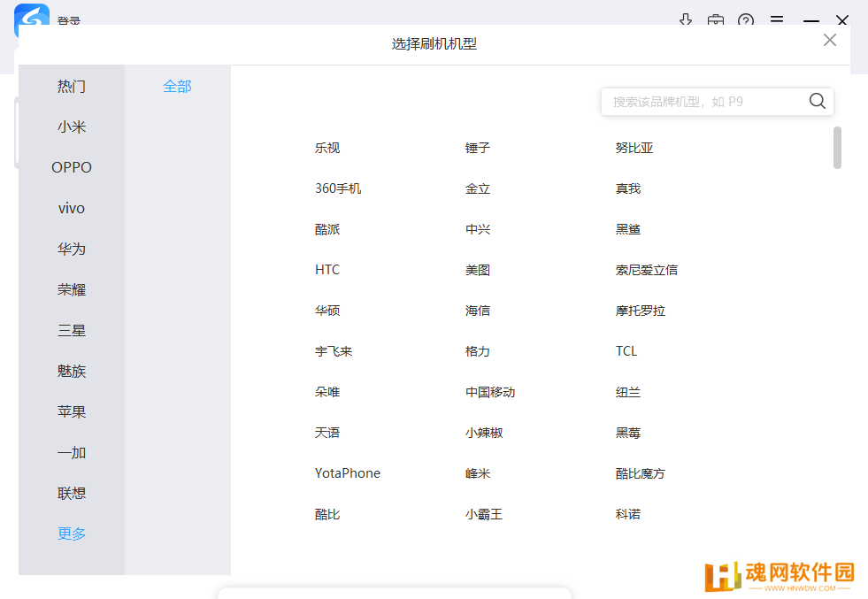Choose the YotaPhone brand

347,473
